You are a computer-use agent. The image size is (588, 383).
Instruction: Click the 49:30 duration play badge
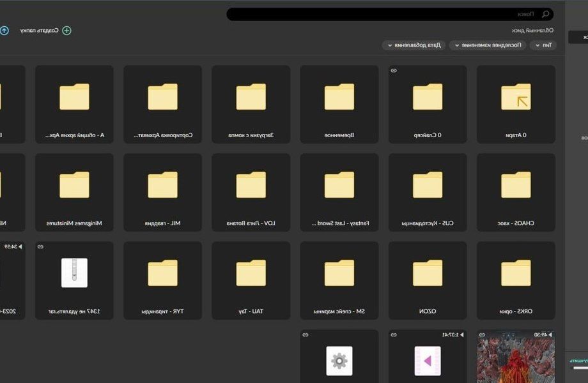(x=543, y=334)
